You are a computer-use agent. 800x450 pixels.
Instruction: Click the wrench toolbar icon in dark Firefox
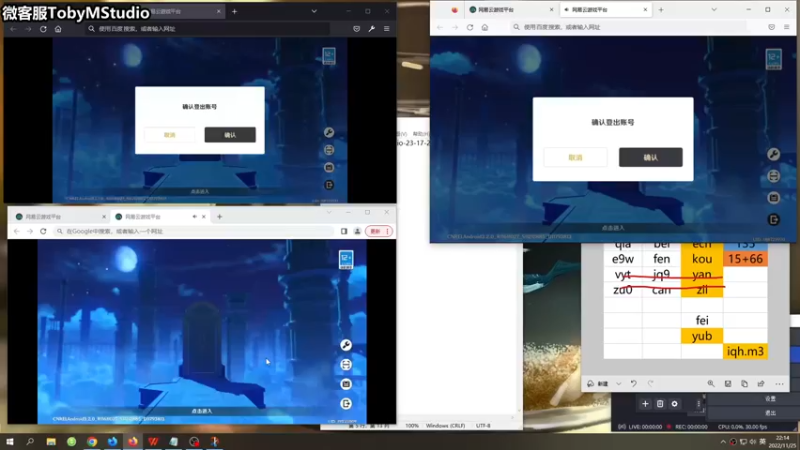click(x=371, y=29)
